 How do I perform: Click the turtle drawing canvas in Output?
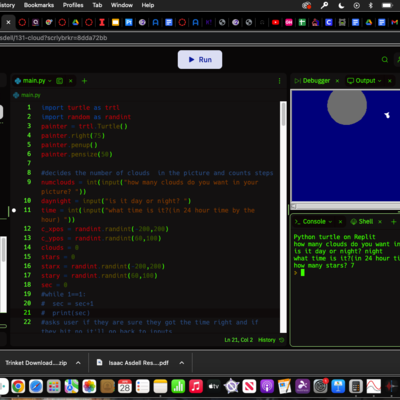pos(346,146)
